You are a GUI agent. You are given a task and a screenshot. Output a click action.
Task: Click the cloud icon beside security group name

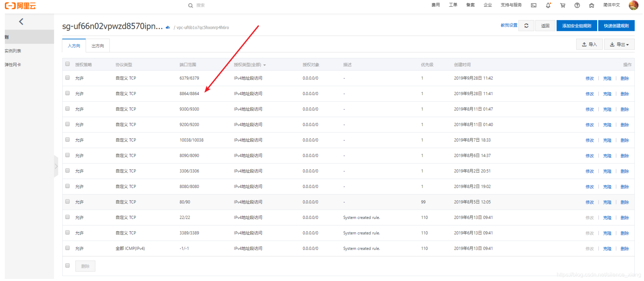coord(168,27)
